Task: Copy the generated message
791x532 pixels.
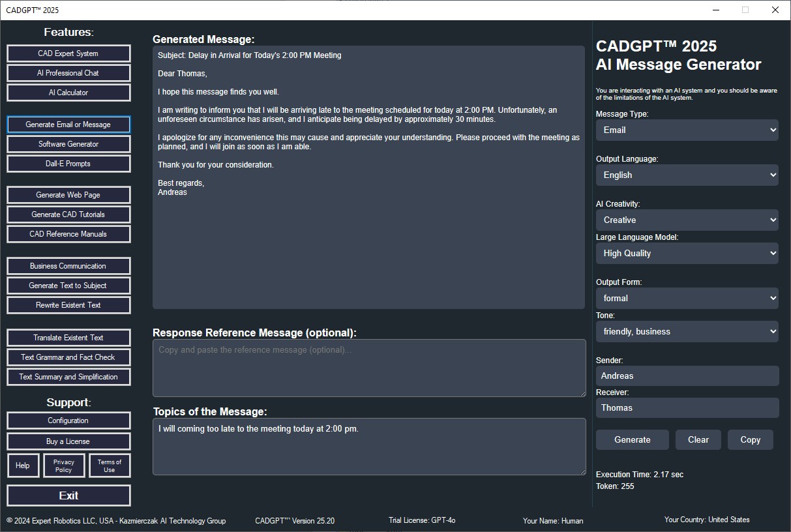Action: [x=751, y=439]
